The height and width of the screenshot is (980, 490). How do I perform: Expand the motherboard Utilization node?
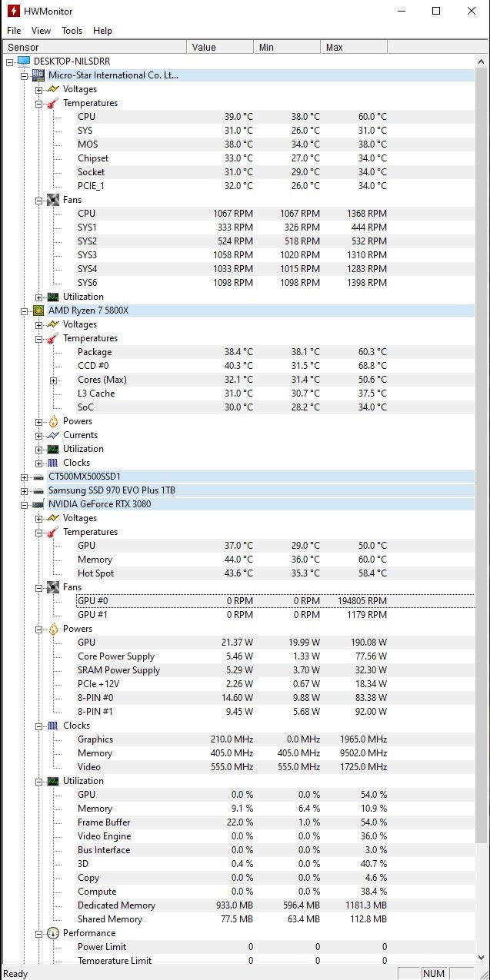tap(39, 297)
